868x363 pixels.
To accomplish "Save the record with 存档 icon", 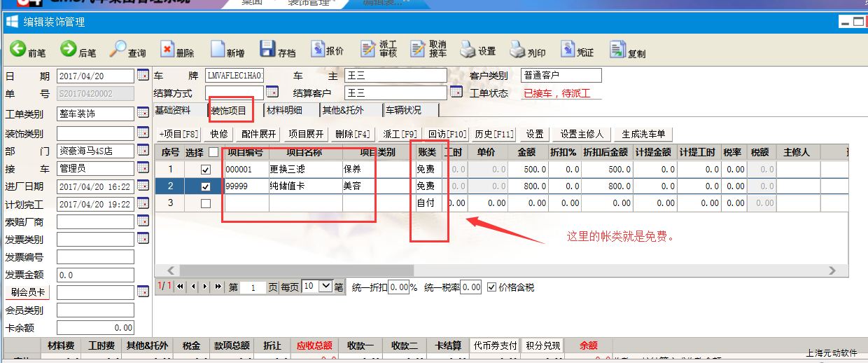I will (x=267, y=49).
